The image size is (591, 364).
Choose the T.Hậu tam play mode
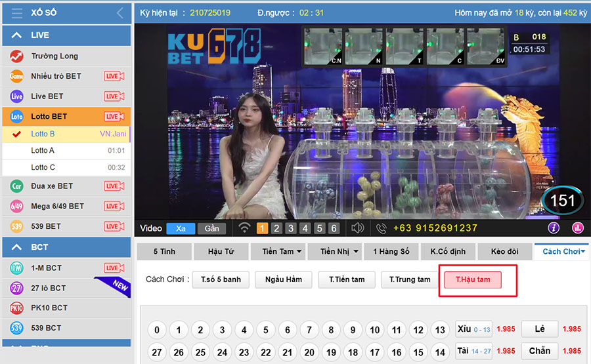473,279
